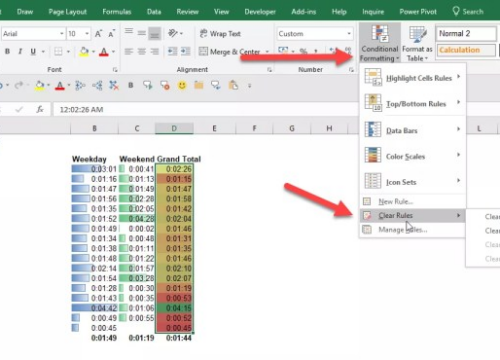The height and width of the screenshot is (360, 500).
Task: Decrease font size with small A
Action: pyautogui.click(x=111, y=34)
